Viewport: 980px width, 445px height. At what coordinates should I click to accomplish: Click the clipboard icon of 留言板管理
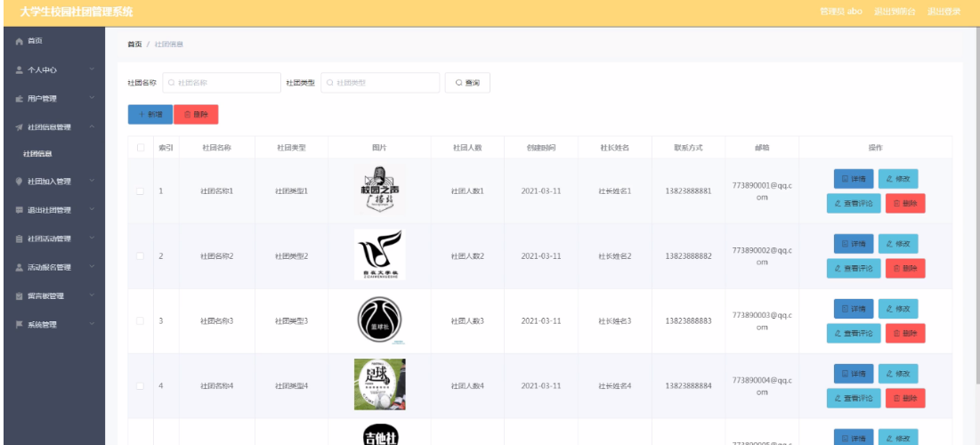coord(19,296)
